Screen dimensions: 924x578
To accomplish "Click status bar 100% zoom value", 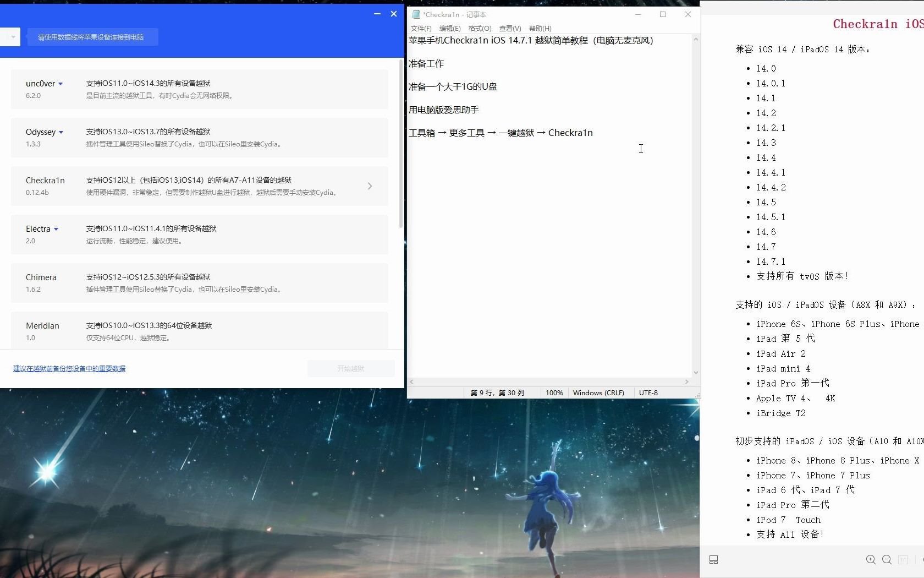I will (554, 393).
